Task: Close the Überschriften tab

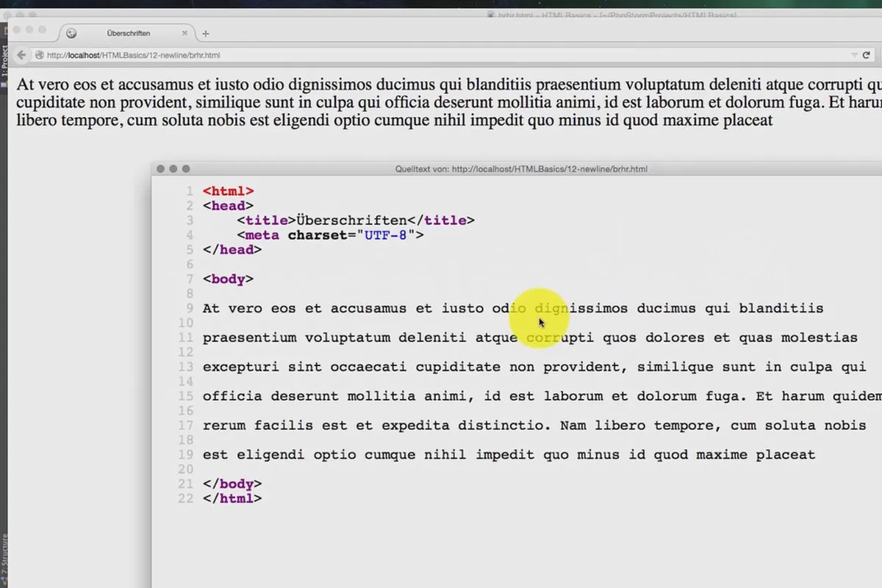Action: (x=186, y=33)
